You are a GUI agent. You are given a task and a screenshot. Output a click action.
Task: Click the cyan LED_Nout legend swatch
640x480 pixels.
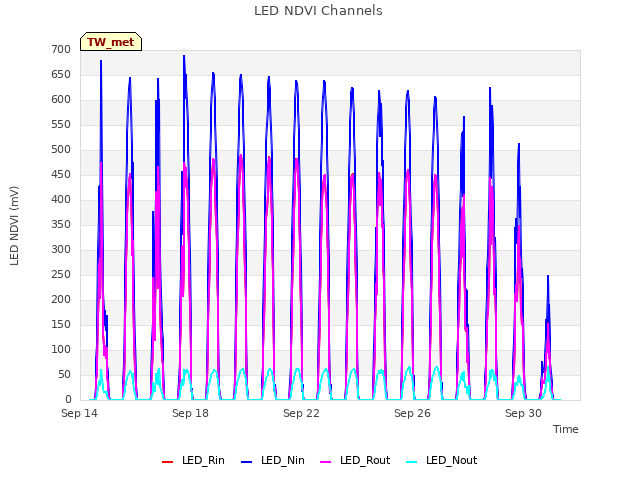(x=412, y=462)
